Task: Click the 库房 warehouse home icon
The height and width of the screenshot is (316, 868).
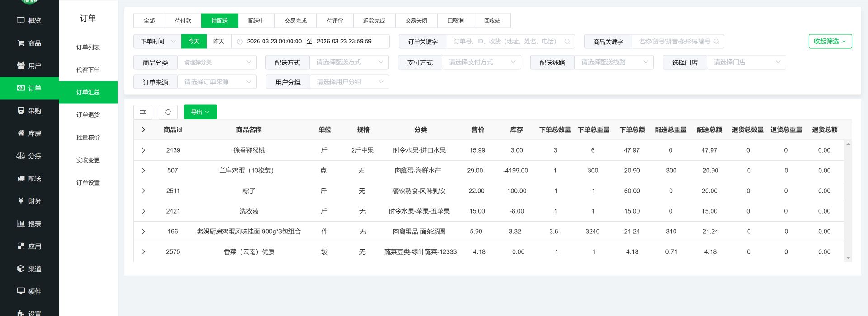Action: pyautogui.click(x=21, y=133)
